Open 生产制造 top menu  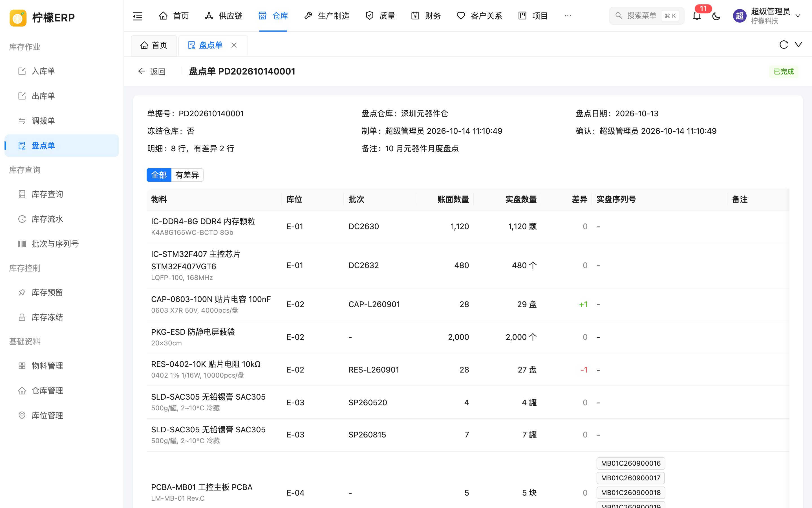pos(327,16)
